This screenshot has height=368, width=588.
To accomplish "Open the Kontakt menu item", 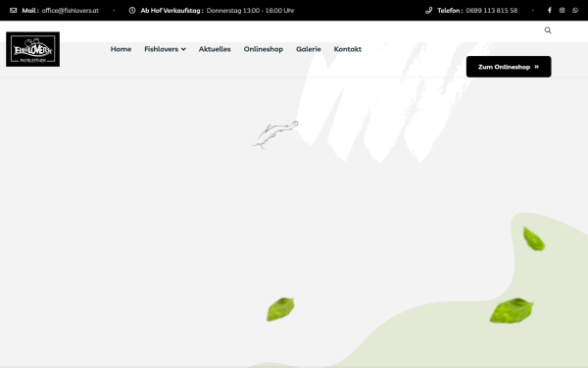I will [348, 49].
